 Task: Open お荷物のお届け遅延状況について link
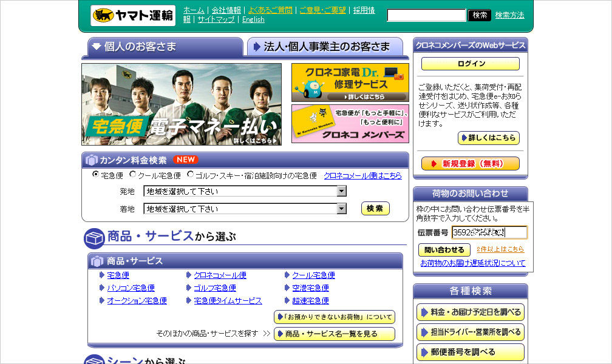tap(472, 263)
